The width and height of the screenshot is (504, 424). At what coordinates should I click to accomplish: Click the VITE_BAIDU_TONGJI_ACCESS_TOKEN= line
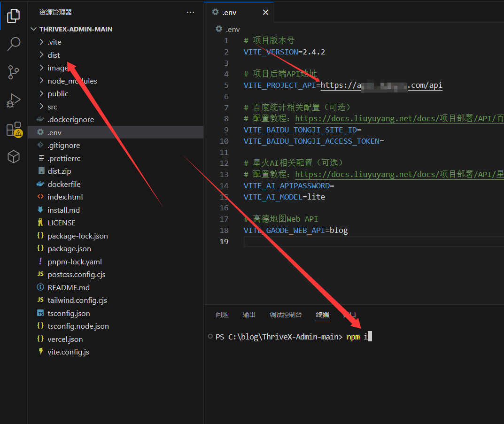[x=314, y=141]
